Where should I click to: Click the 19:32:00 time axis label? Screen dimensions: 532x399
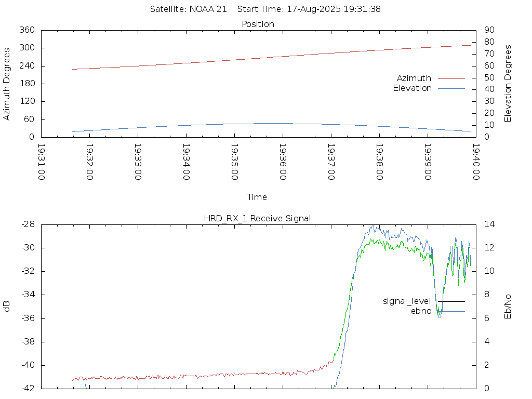(89, 162)
